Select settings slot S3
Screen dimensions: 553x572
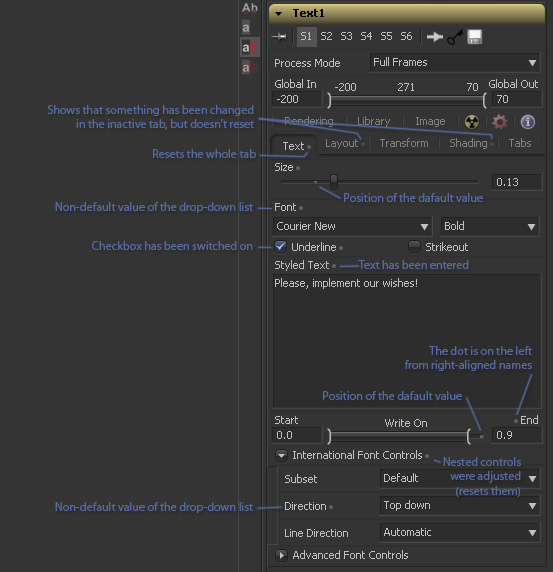tap(346, 36)
